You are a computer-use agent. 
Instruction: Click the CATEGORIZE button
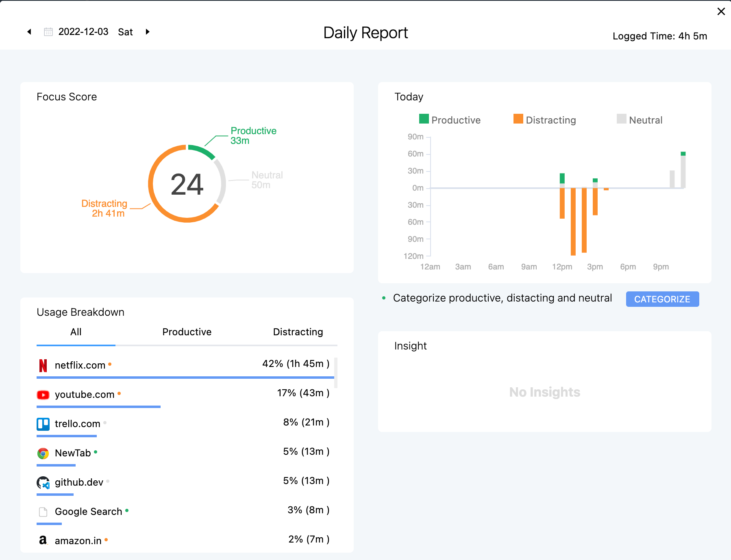click(x=662, y=299)
